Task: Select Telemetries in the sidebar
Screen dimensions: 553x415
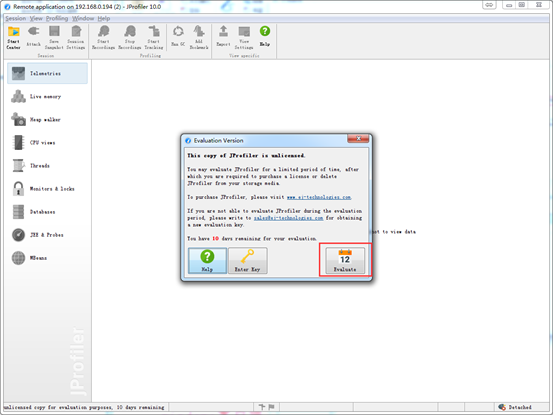Action: pyautogui.click(x=47, y=73)
